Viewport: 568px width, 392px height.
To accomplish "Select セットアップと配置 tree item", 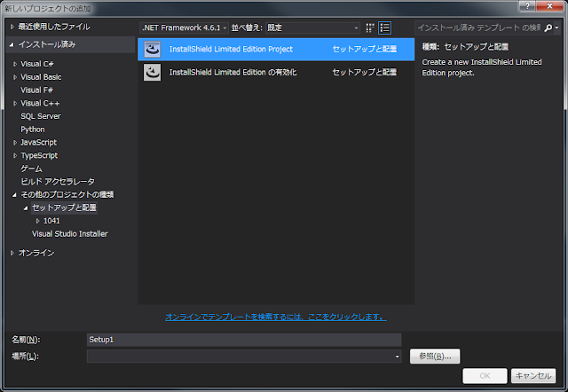I will (x=64, y=208).
